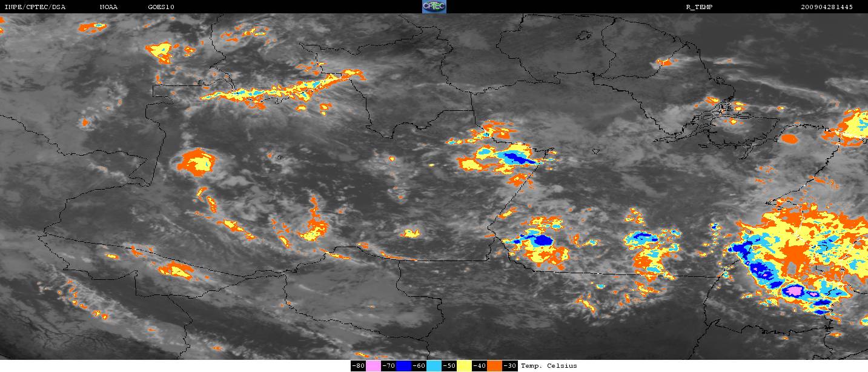Click the GOES10 satellite label
Viewport: 868px width, 372px height.
tap(161, 7)
